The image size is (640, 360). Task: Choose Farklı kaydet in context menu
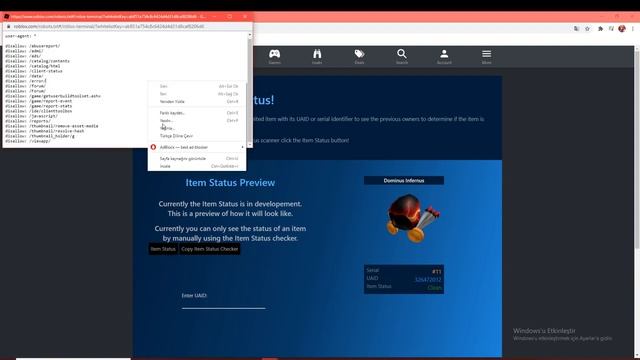[x=197, y=113]
